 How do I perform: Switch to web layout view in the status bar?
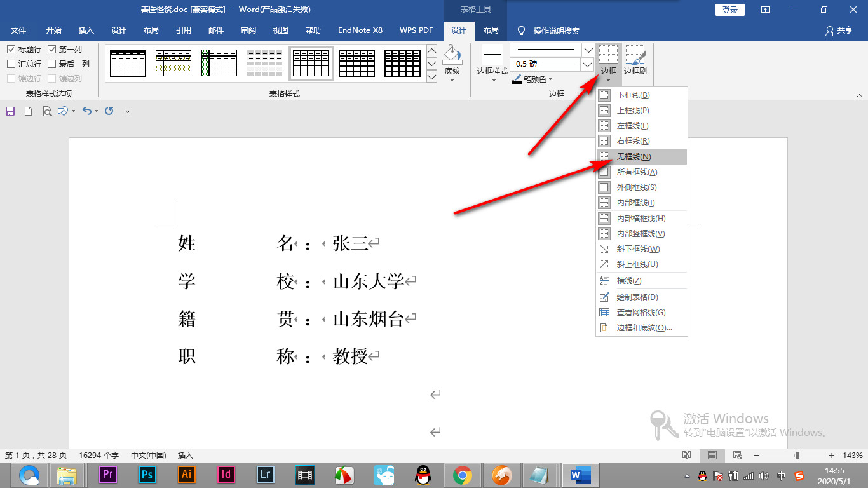pos(737,456)
